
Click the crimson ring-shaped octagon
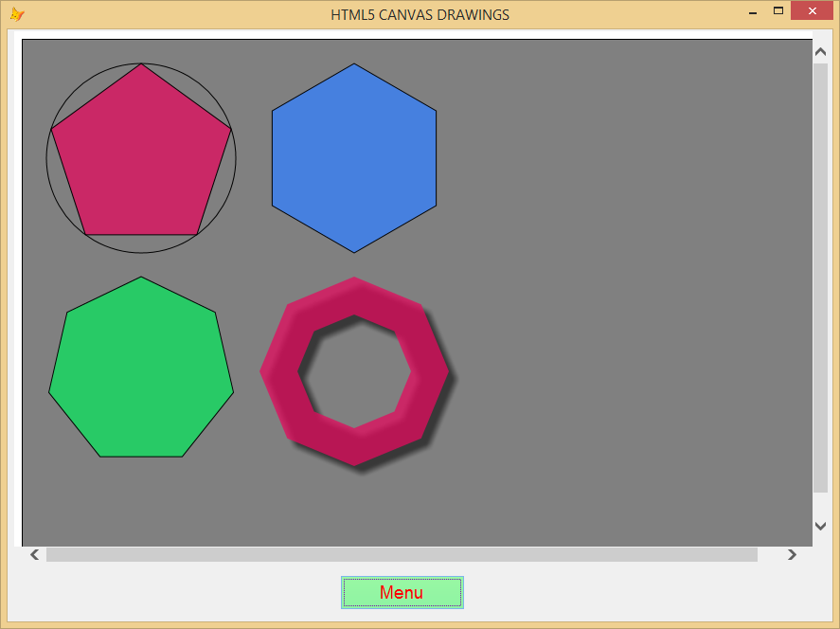[x=355, y=298]
